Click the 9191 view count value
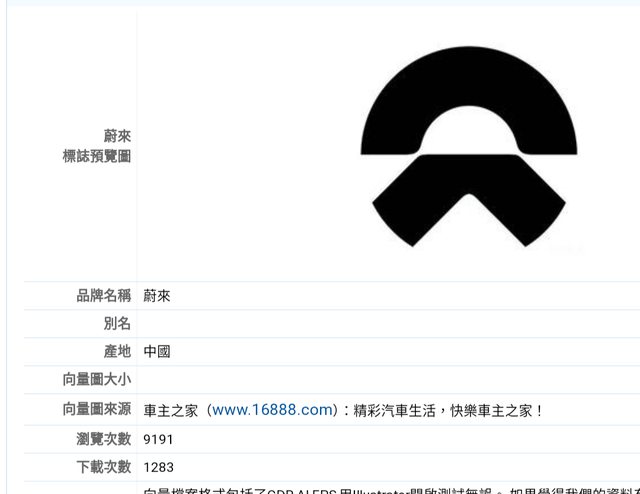The image size is (640, 494). click(158, 440)
